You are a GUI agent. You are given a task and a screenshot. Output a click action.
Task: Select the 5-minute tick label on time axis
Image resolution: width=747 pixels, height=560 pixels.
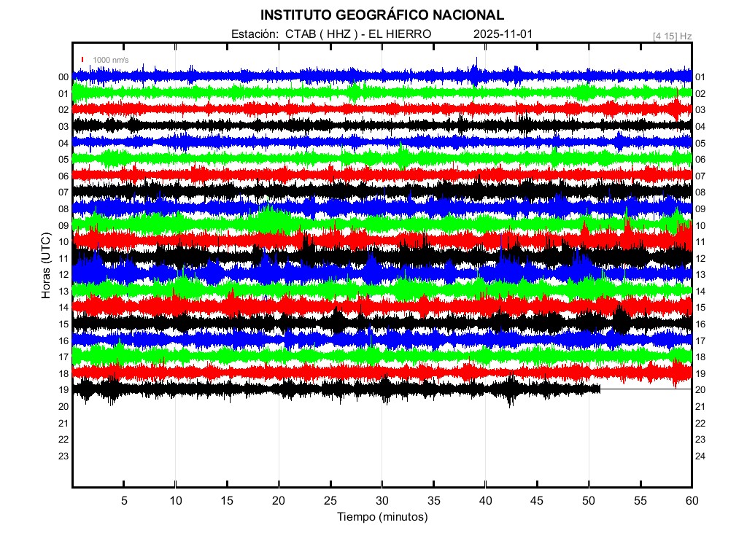pyautogui.click(x=124, y=500)
